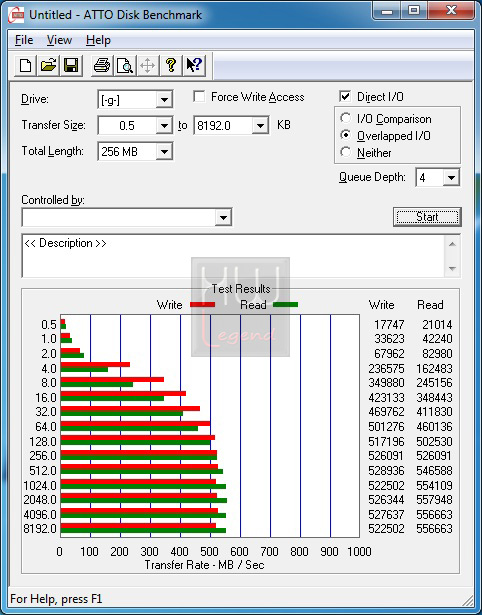The image size is (482, 615).
Task: Open a file with the folder icon
Action: [x=48, y=65]
